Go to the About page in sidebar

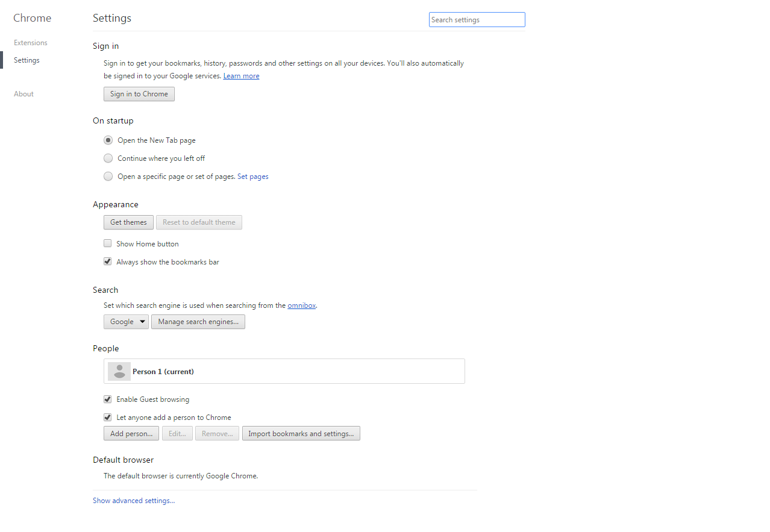[24, 94]
